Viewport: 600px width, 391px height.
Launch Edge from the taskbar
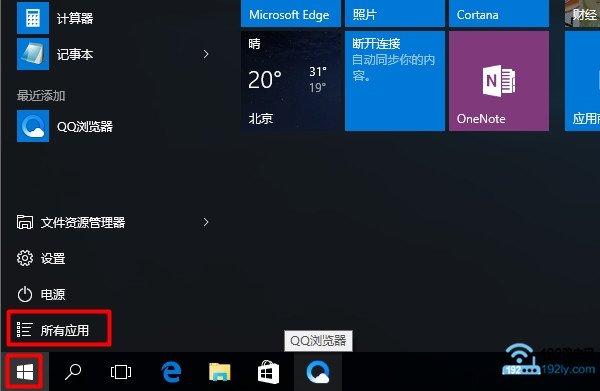point(171,372)
